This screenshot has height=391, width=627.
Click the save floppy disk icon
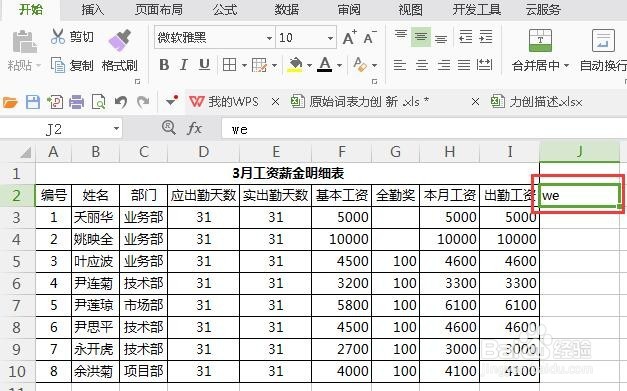point(32,102)
